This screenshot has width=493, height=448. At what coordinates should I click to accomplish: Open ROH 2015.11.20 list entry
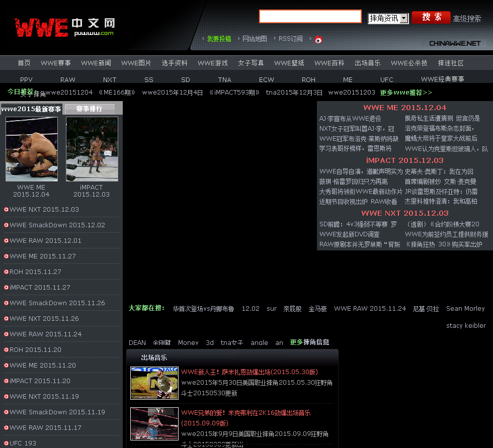[36, 349]
